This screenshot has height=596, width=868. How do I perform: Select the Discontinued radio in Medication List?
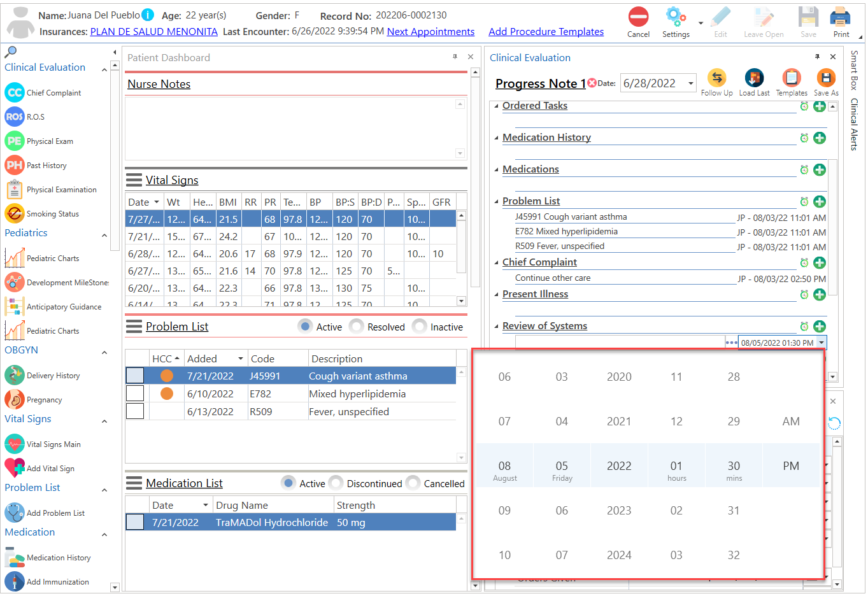(336, 483)
